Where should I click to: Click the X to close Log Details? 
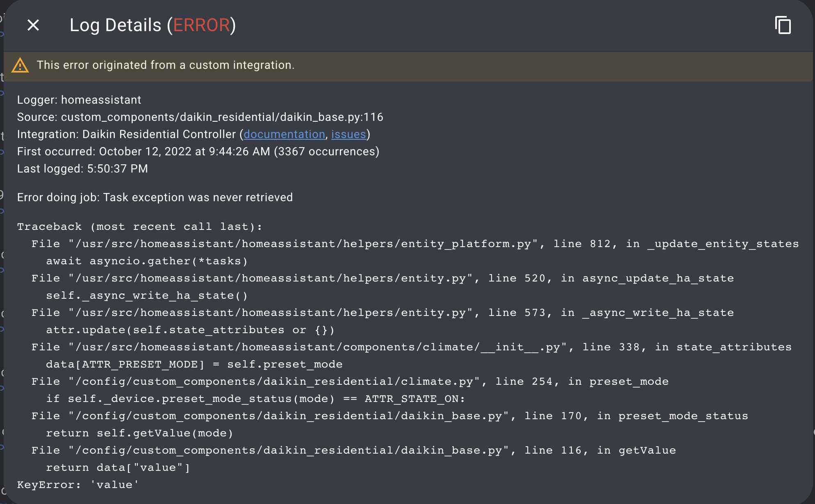coord(33,25)
